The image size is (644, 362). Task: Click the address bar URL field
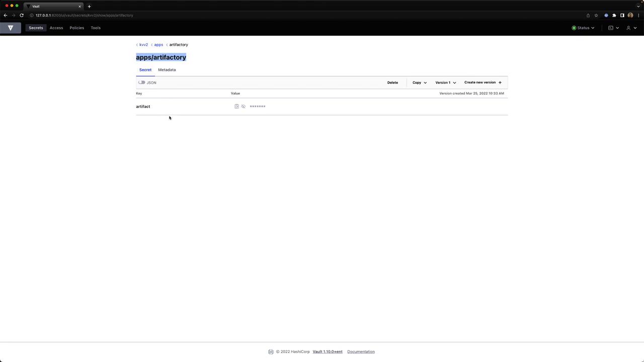pyautogui.click(x=307, y=15)
